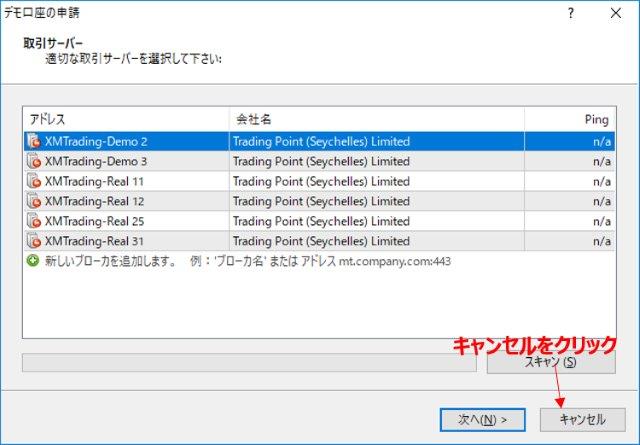This screenshot has width=640, height=445.
Task: Click Ping n/a value for XMTrading-Real 31
Action: (600, 241)
